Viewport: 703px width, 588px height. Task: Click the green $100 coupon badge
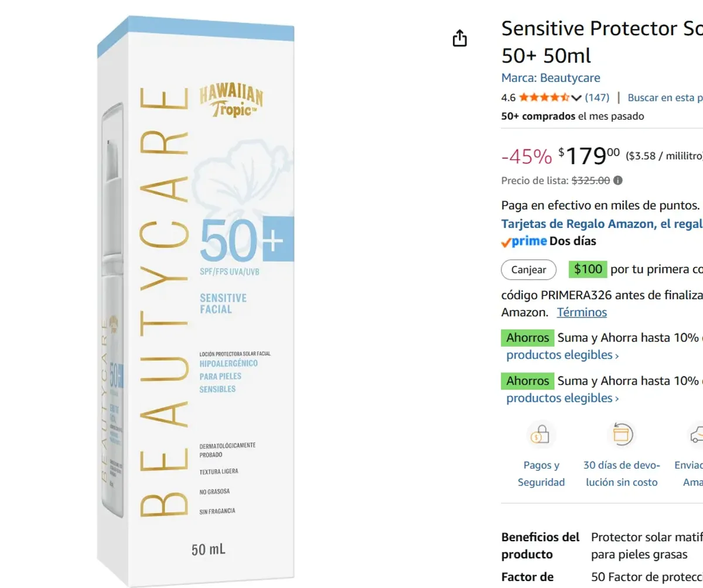click(x=588, y=269)
